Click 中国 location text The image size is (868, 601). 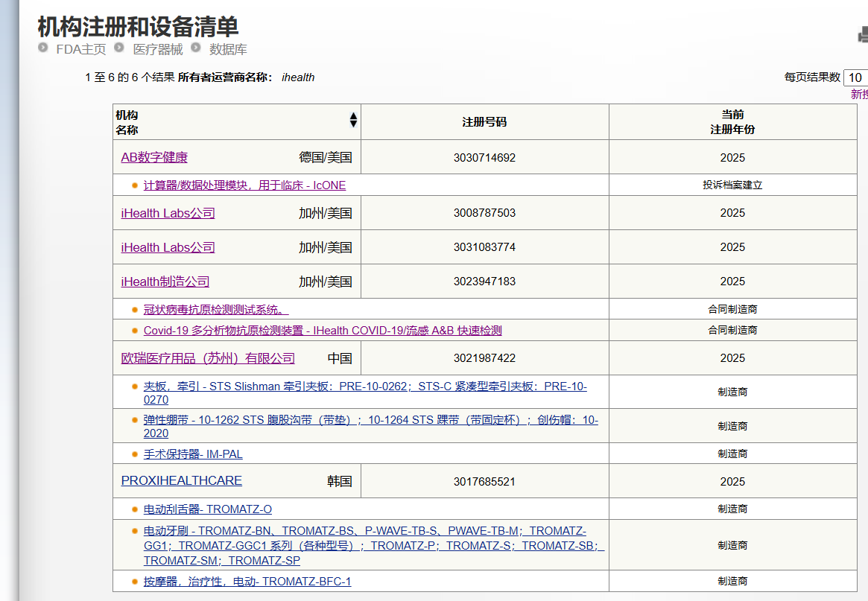339,358
